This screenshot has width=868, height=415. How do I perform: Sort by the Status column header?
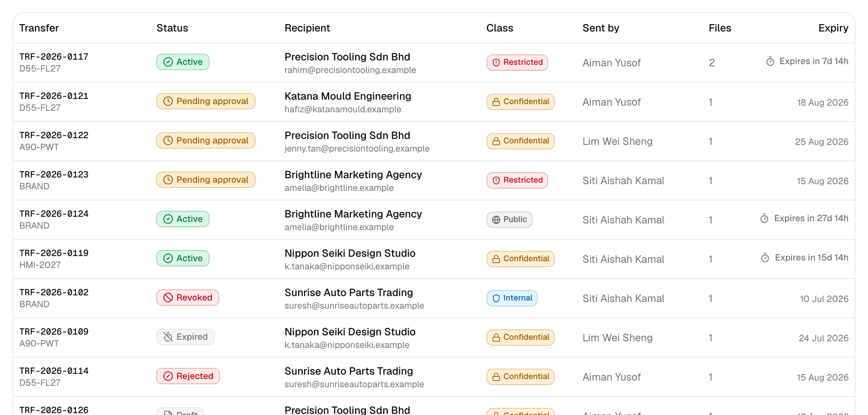172,28
